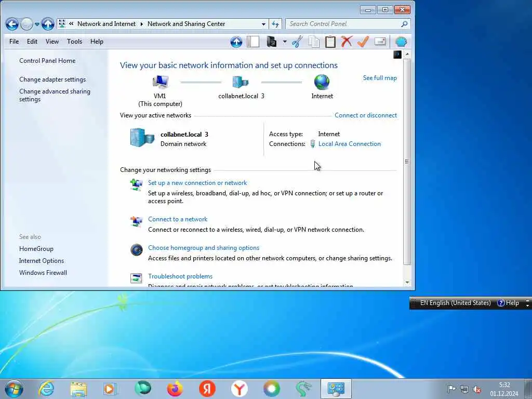Viewport: 532px width, 399px height.
Task: Click the orange checkmark Properties icon
Action: click(x=363, y=42)
